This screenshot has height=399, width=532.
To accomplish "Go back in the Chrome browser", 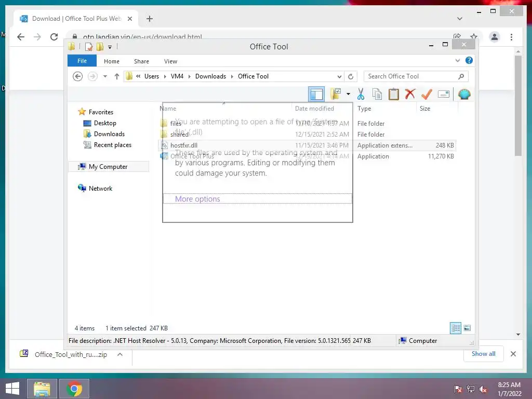I will click(x=21, y=37).
